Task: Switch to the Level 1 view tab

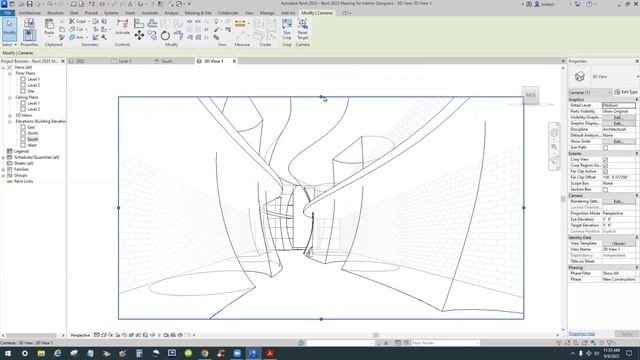Action: (124, 61)
